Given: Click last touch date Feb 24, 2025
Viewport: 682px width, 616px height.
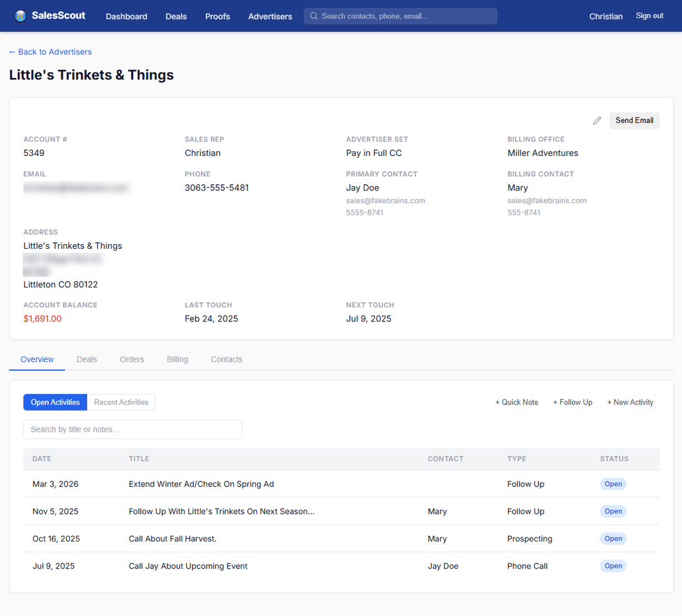Looking at the screenshot, I should (212, 319).
